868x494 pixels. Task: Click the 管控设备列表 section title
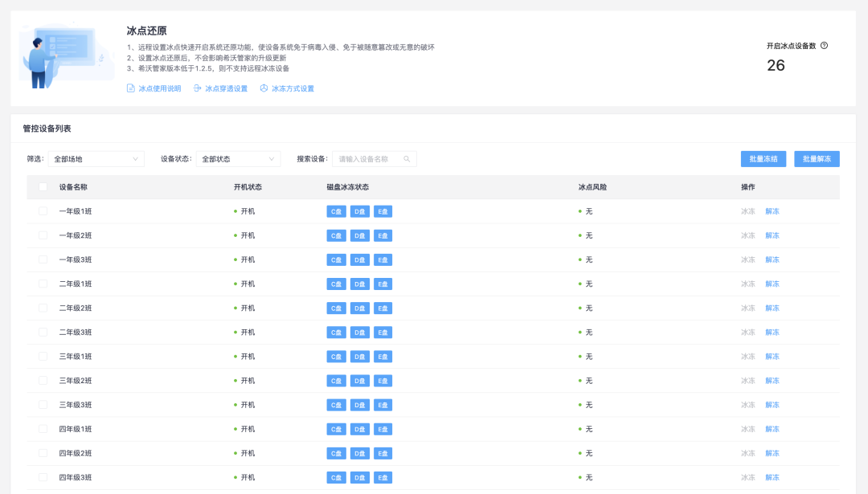47,129
